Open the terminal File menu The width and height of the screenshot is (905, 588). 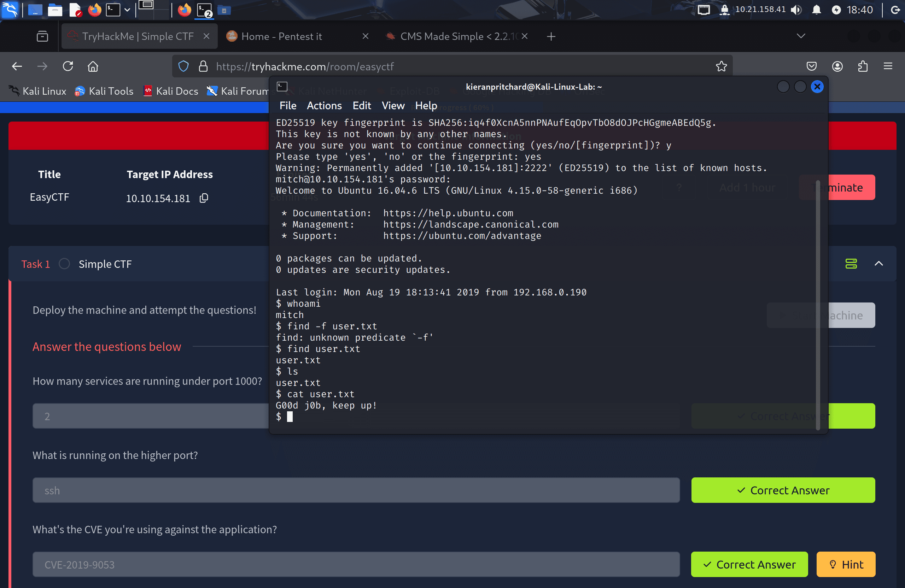pyautogui.click(x=288, y=106)
